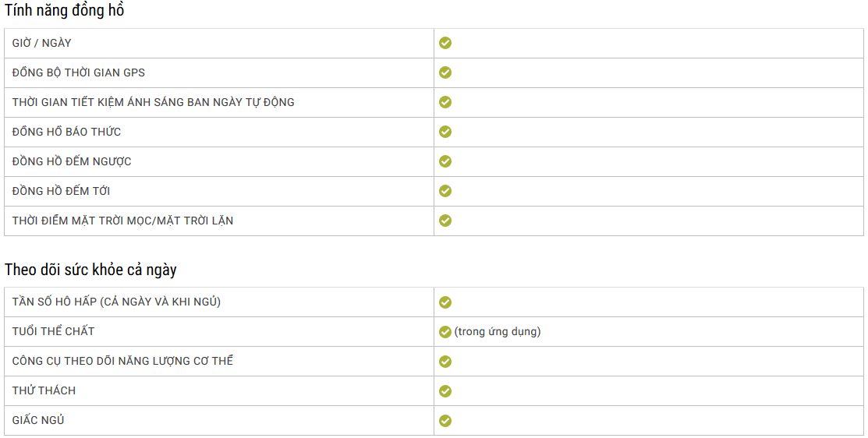Click the Theo dõi sức khỏe cả ngày heading

tap(90, 270)
